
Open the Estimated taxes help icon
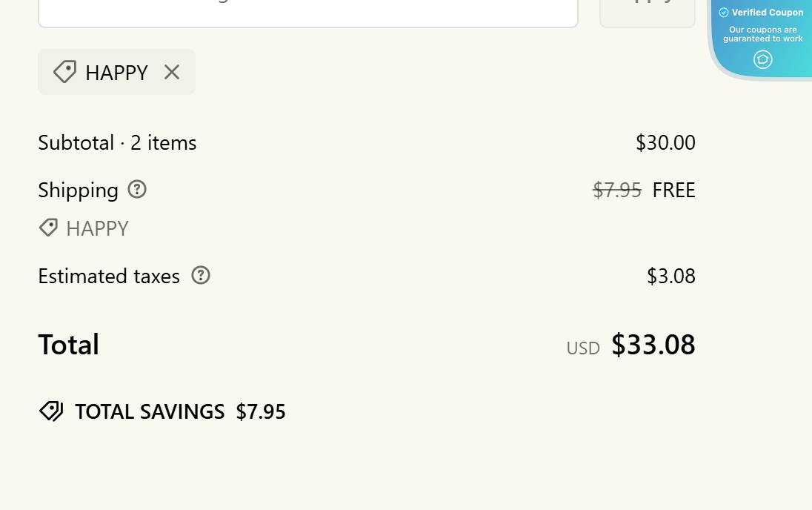tap(201, 275)
